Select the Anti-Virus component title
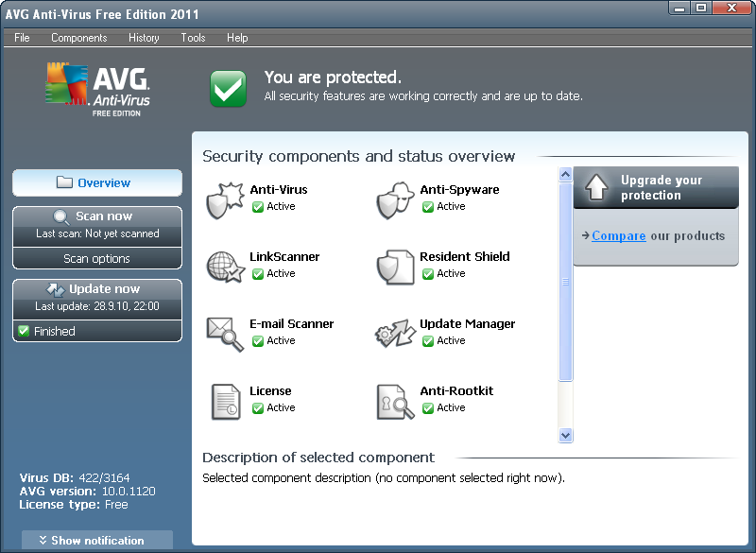756x553 pixels. click(279, 190)
